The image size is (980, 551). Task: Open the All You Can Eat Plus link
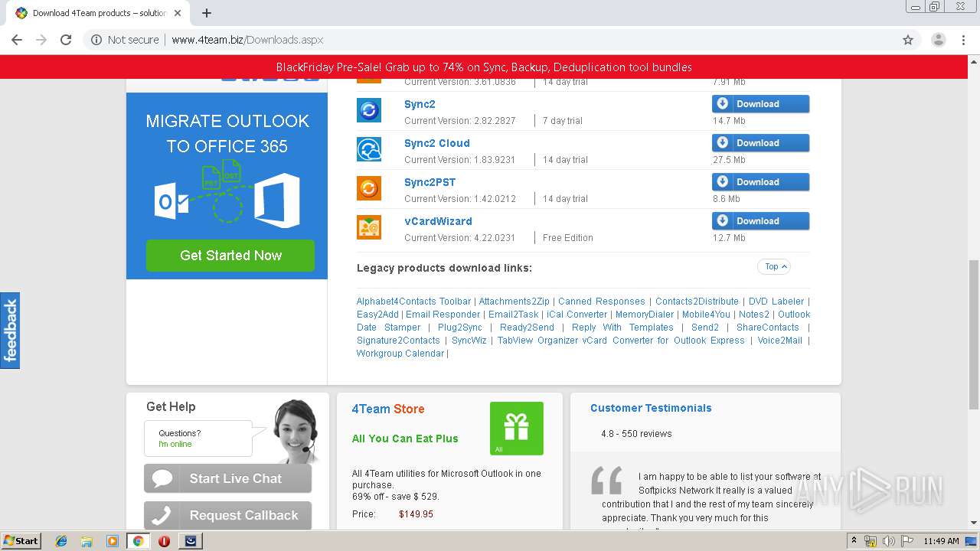[405, 439]
